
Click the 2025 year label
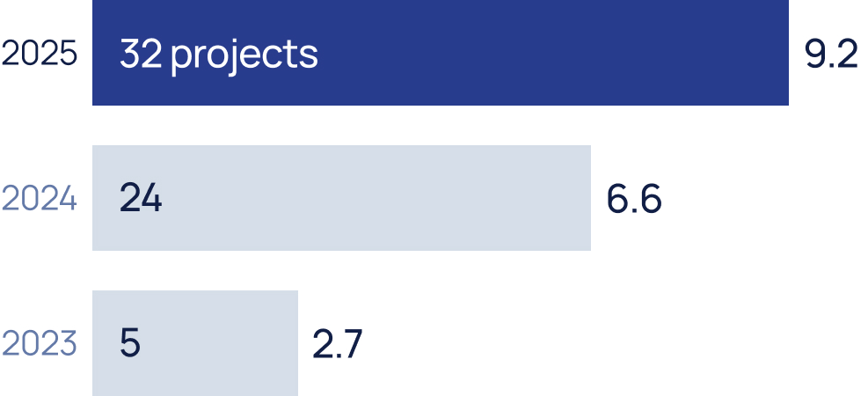(x=39, y=54)
